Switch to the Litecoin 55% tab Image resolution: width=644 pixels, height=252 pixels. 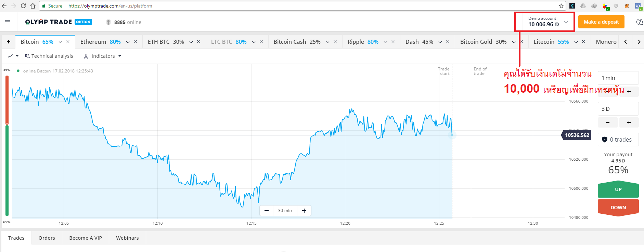click(x=551, y=42)
